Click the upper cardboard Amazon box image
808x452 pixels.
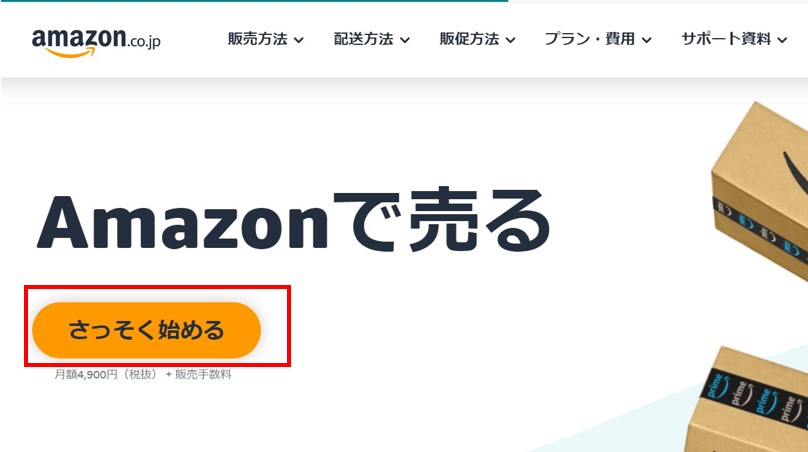click(x=760, y=191)
